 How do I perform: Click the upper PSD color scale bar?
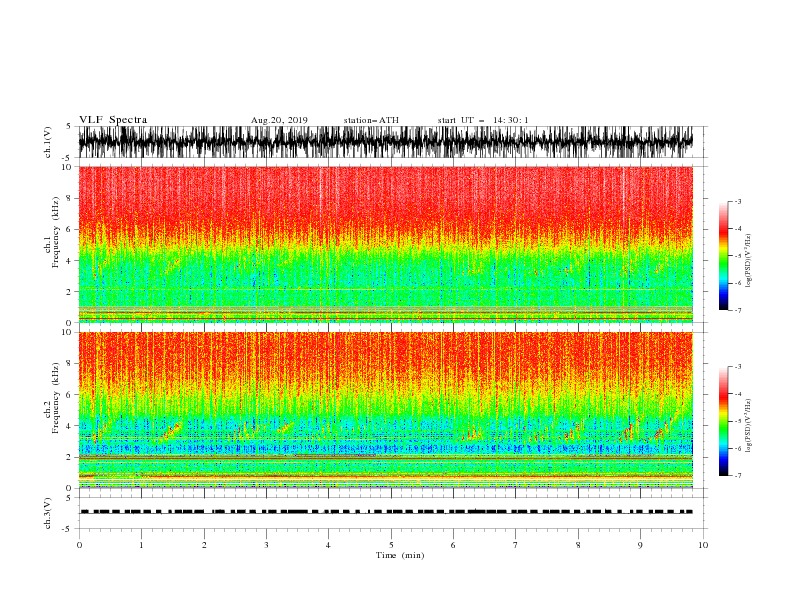(x=723, y=255)
